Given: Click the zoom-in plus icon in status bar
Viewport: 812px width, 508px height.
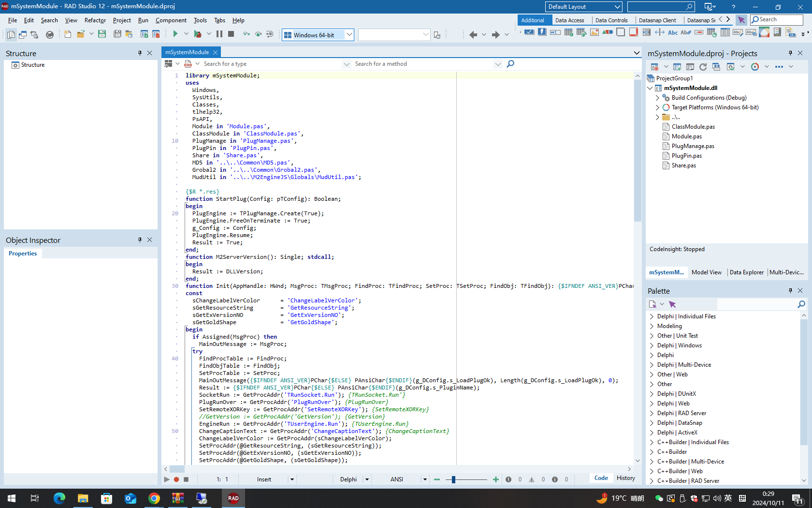Looking at the screenshot, I should tap(495, 479).
